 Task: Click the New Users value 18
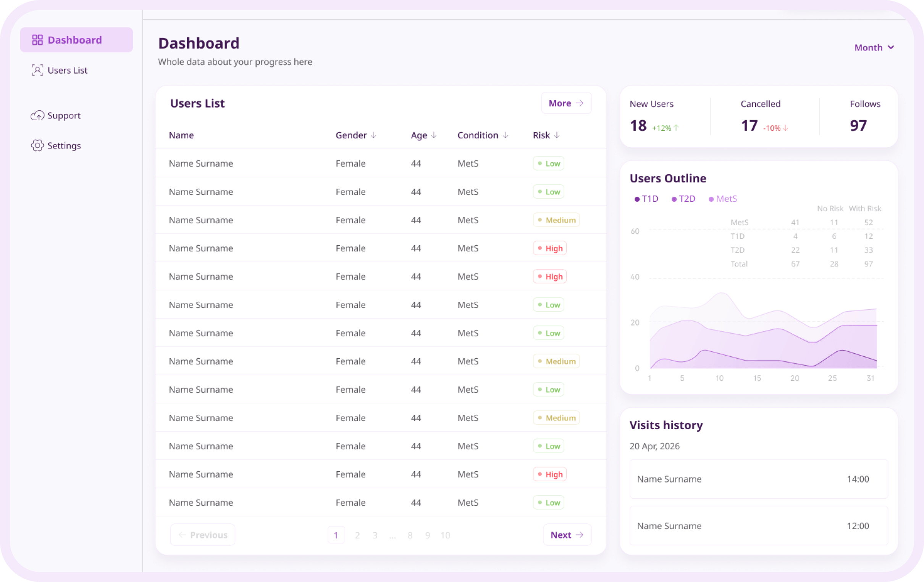tap(638, 126)
